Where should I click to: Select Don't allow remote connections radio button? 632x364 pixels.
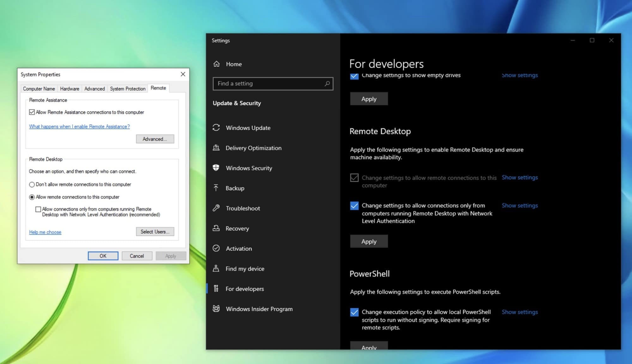click(32, 185)
